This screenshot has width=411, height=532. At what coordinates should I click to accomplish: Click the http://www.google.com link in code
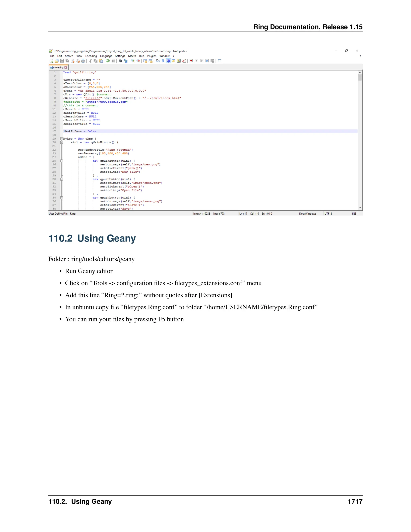[x=106, y=102]
